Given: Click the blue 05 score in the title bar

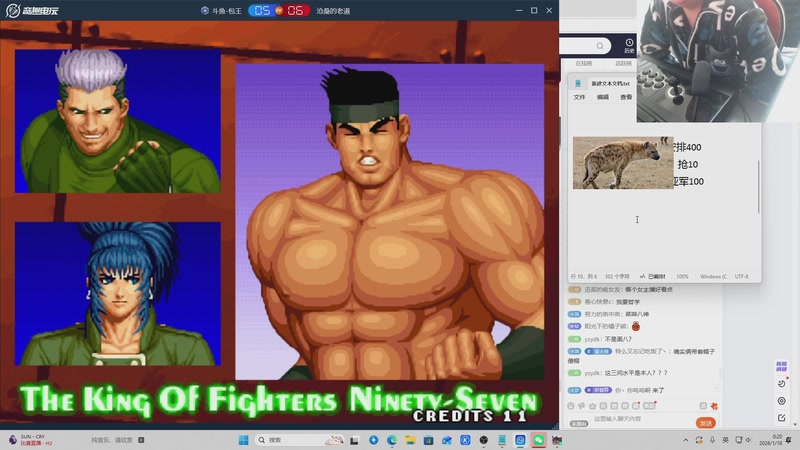Looking at the screenshot, I should (262, 10).
